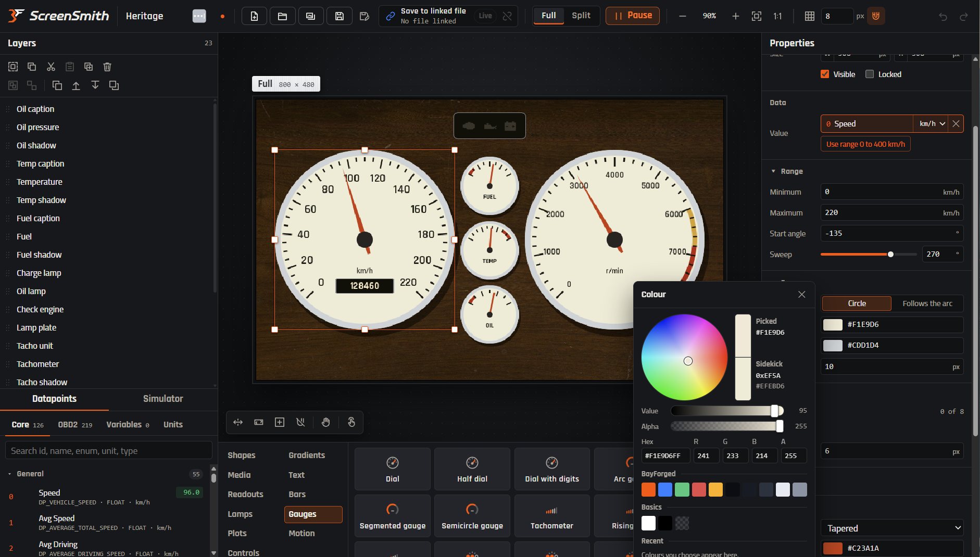
Task: Add a Tachometer widget
Action: (552, 516)
